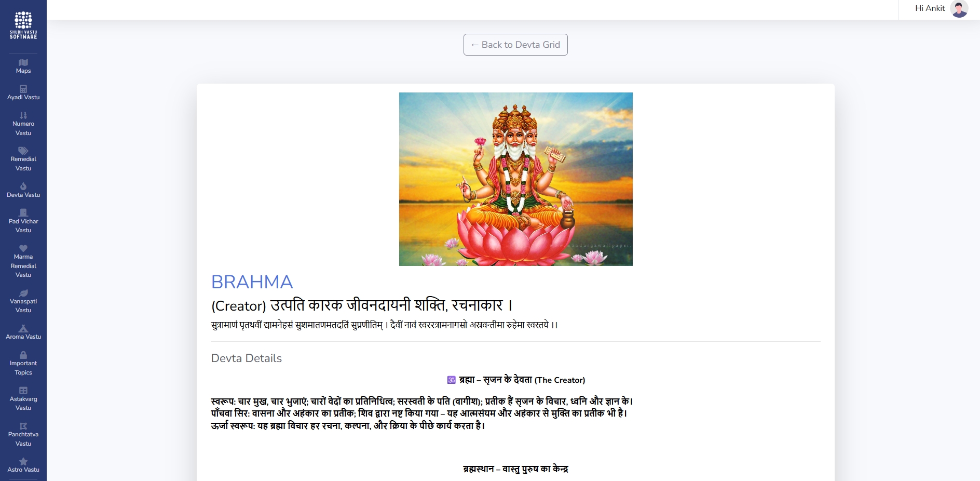Viewport: 980px width, 481px height.
Task: Open Panchtatva Vastu icon
Action: click(x=23, y=426)
